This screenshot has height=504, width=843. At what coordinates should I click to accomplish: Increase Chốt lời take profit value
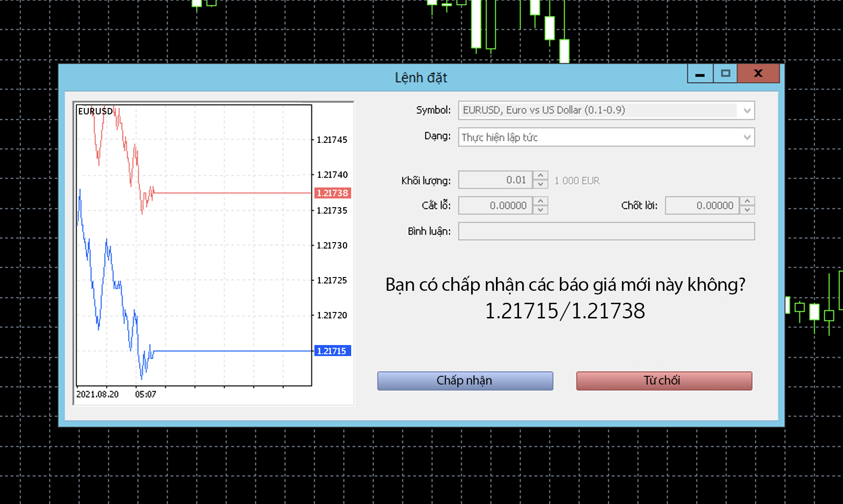point(747,201)
